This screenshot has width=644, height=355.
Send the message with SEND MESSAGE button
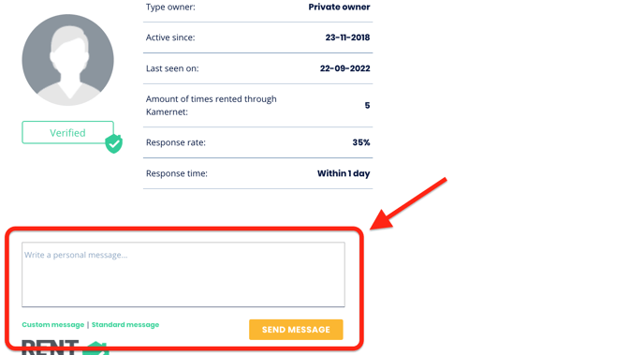pyautogui.click(x=296, y=330)
